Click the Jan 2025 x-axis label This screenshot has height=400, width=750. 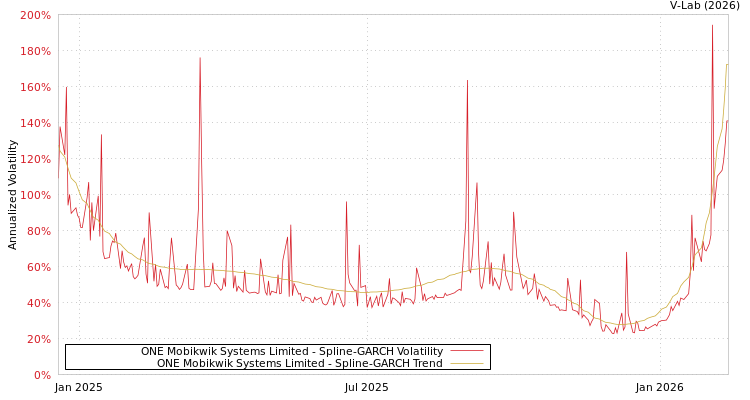tap(79, 388)
